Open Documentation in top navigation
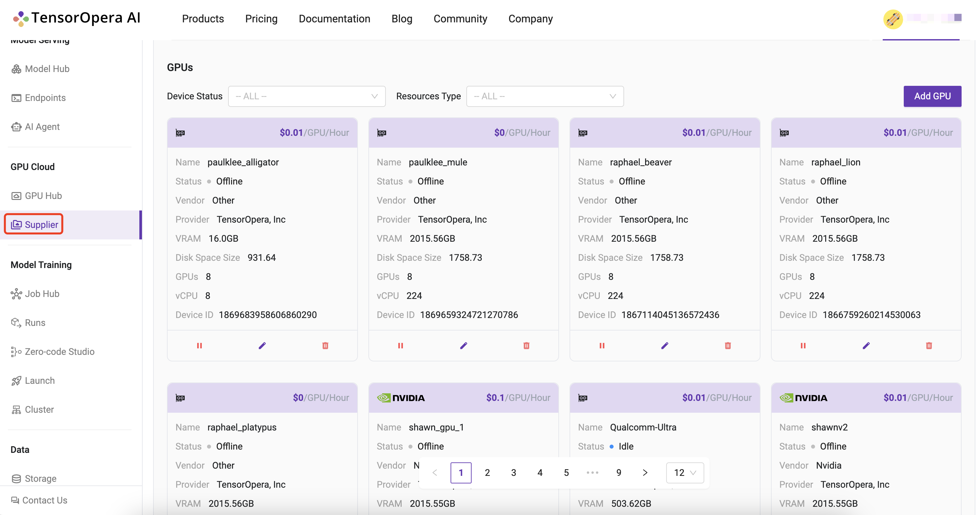 pyautogui.click(x=335, y=19)
